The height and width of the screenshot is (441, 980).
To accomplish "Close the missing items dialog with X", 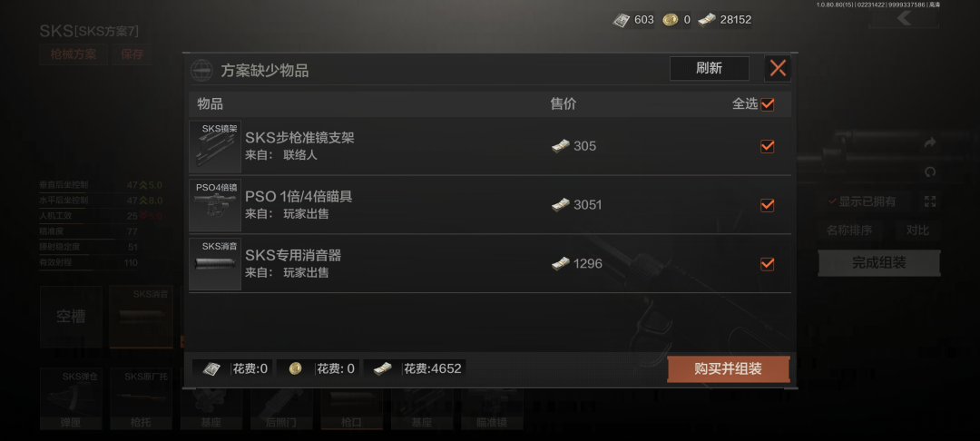I will pyautogui.click(x=778, y=68).
